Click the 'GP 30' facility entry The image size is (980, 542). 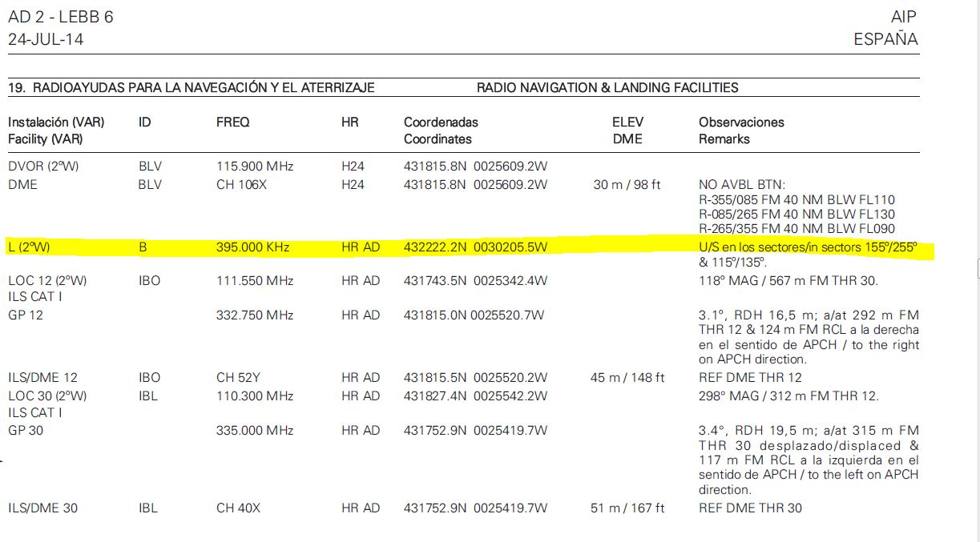coord(26,430)
